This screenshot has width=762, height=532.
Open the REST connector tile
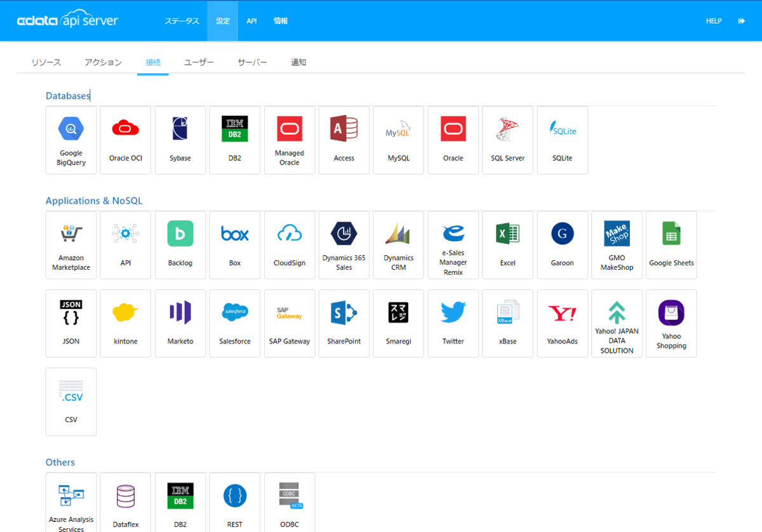coord(235,502)
